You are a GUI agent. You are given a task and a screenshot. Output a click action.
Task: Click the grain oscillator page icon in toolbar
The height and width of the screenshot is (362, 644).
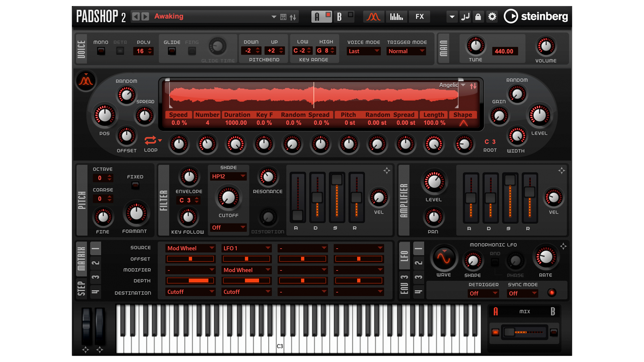(x=373, y=16)
